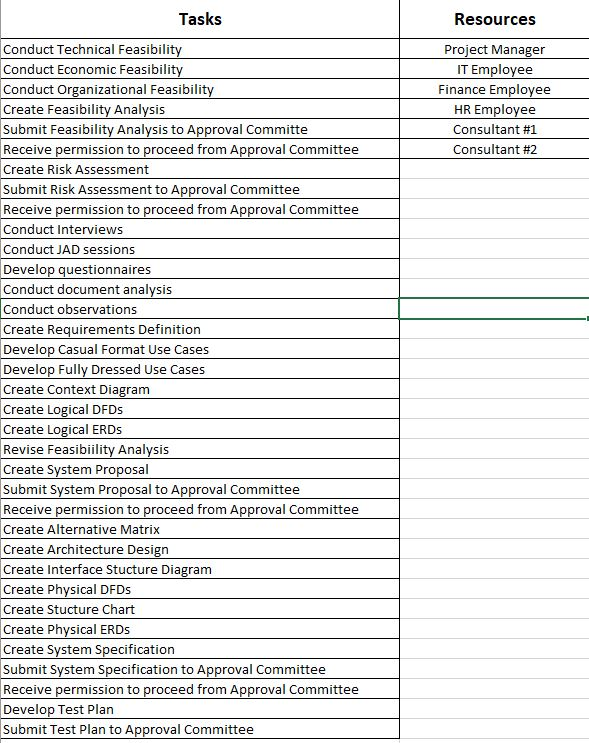Image resolution: width=589 pixels, height=743 pixels.
Task: Click the Create Architecture Design cell
Action: click(x=200, y=549)
